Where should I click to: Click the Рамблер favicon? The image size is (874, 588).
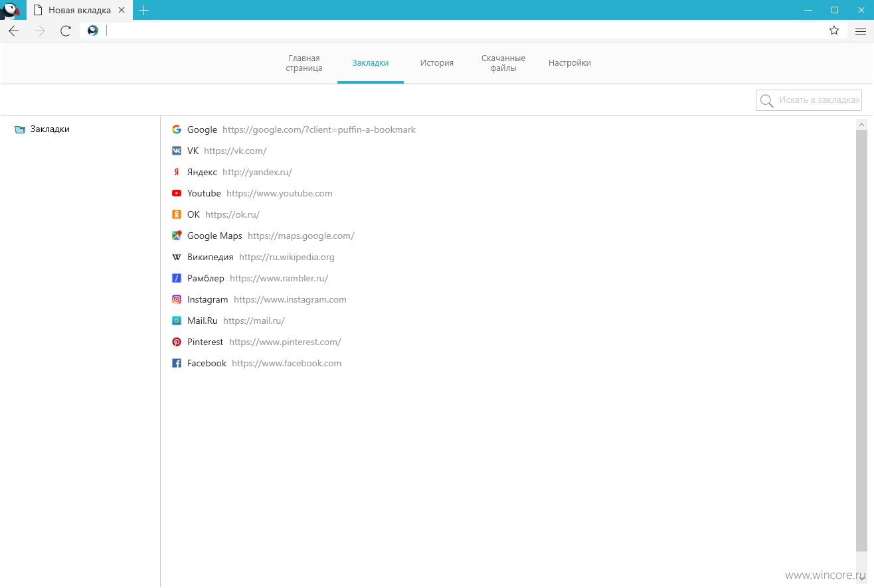(x=177, y=278)
